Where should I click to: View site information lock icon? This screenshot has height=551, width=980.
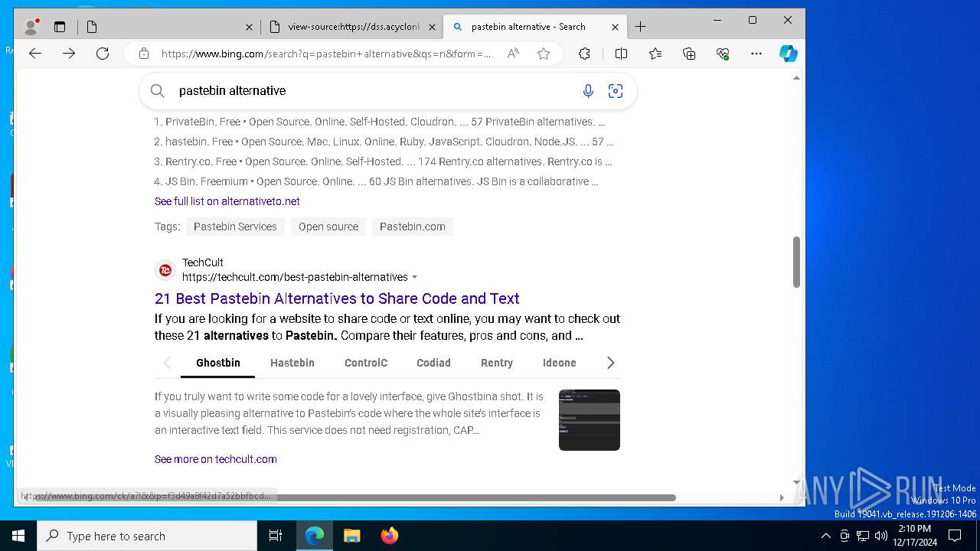tap(143, 54)
